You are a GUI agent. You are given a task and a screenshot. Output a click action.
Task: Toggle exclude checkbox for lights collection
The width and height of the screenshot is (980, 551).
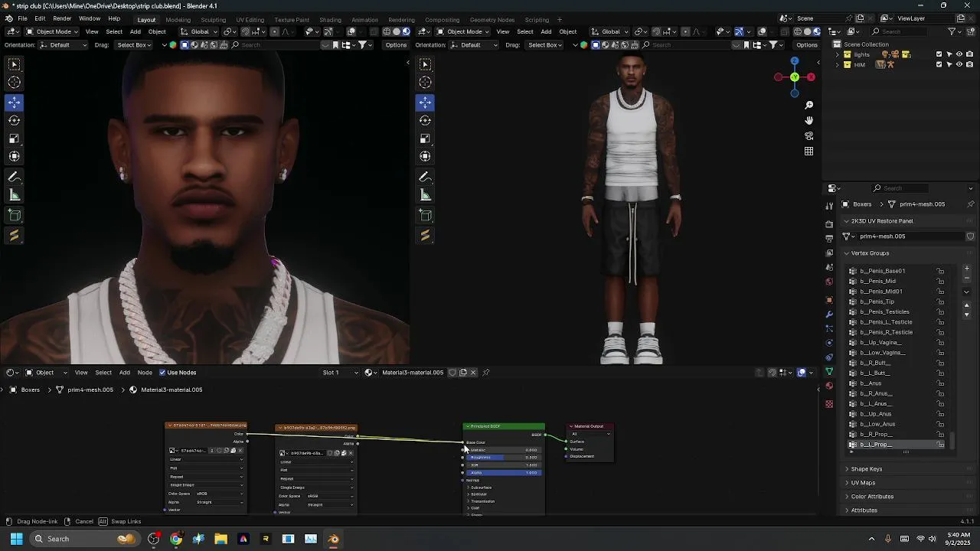pos(939,54)
